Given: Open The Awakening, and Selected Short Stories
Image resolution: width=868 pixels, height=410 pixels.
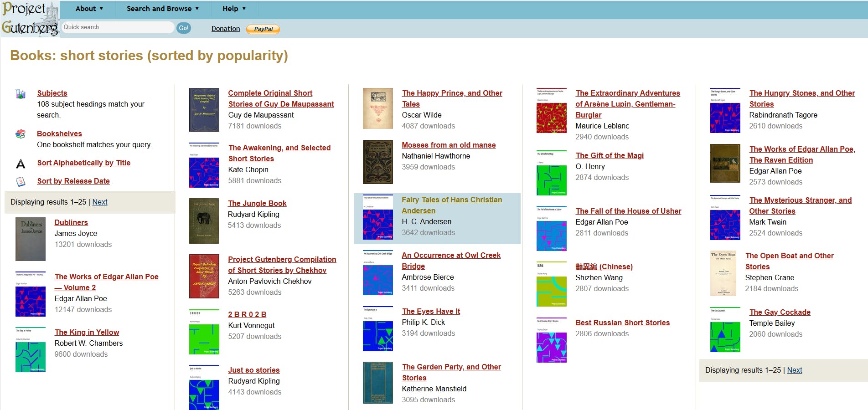Looking at the screenshot, I should pos(279,153).
